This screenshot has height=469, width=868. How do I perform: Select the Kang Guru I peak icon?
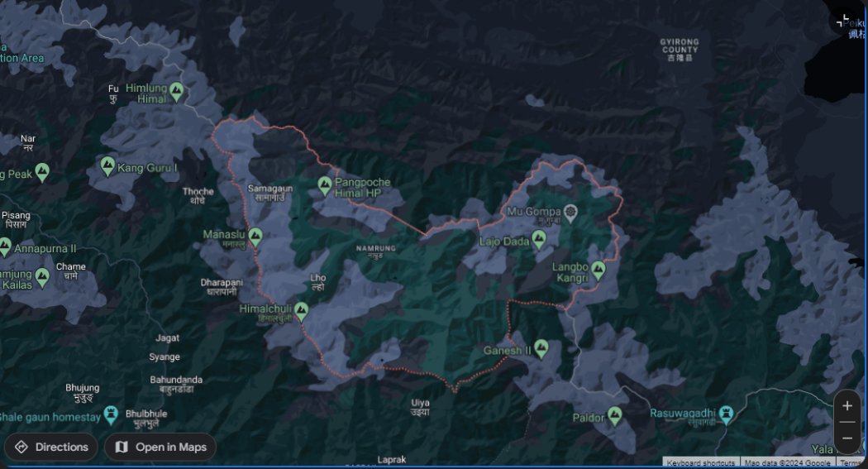pos(107,166)
